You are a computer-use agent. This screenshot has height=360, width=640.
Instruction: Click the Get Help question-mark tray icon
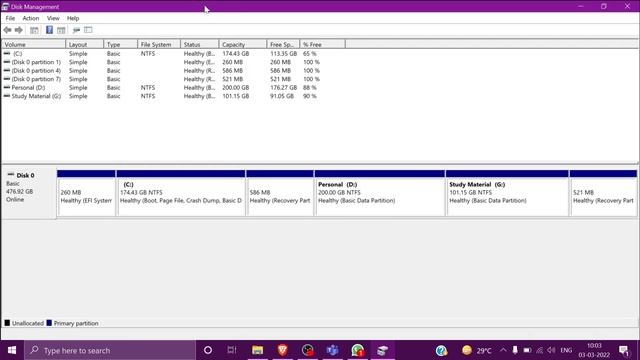[441, 350]
